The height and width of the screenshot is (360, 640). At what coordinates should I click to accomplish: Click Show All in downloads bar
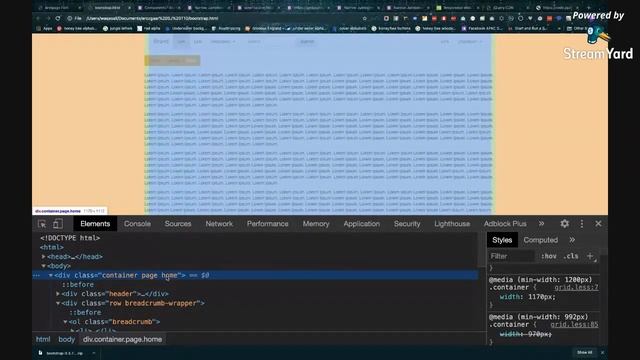[x=584, y=353]
